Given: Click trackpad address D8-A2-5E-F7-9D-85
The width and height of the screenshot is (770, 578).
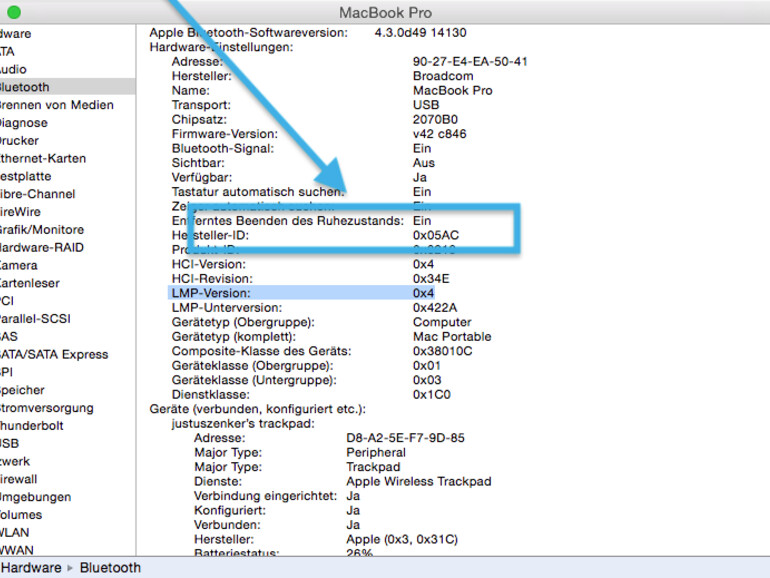Looking at the screenshot, I should (x=405, y=438).
